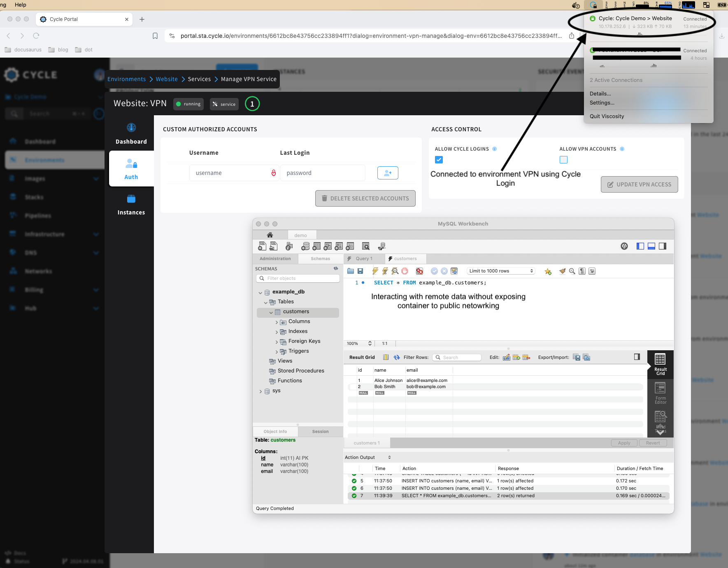Expand the Foreign Keys tree node

[277, 342]
